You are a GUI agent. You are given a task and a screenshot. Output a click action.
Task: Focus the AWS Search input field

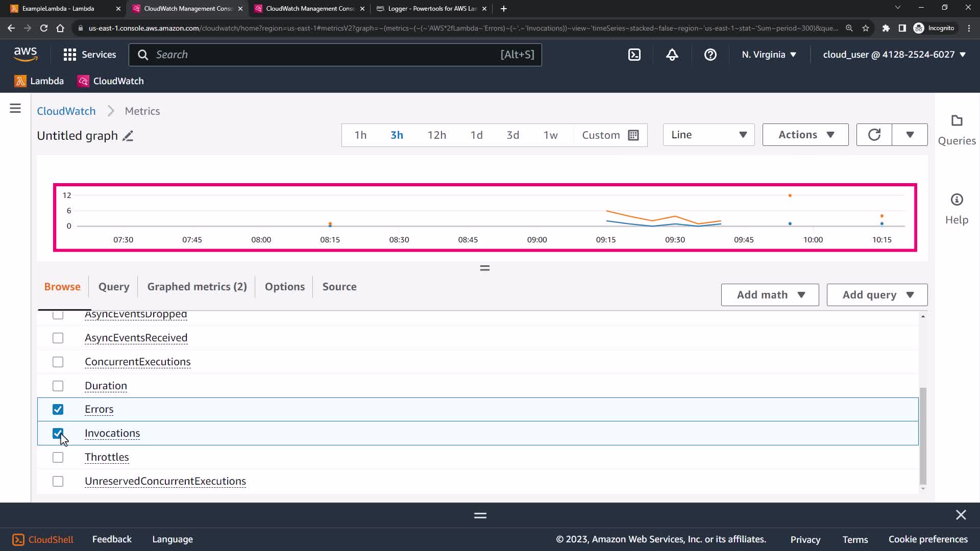click(x=327, y=55)
